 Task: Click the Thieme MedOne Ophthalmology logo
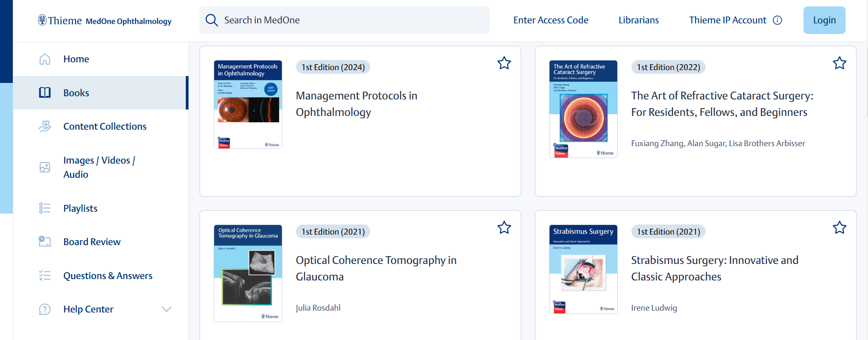pos(105,21)
